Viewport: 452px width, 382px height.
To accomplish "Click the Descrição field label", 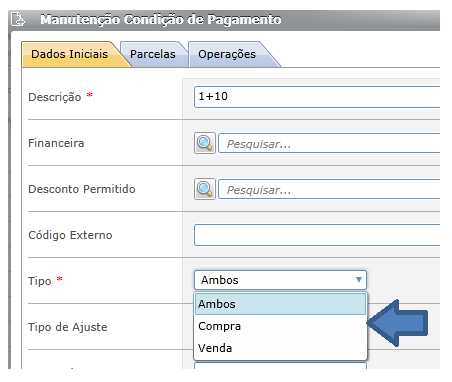I will pos(55,97).
